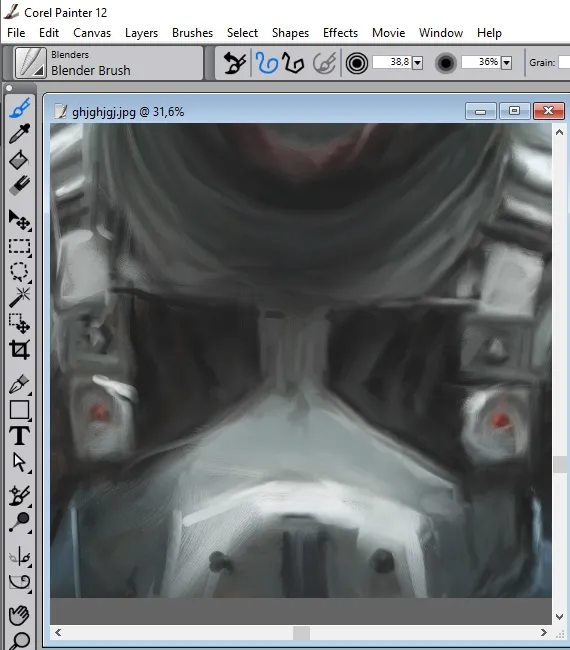570x650 pixels.
Task: Open the opacity percentage dropdown arrow
Action: pyautogui.click(x=506, y=63)
